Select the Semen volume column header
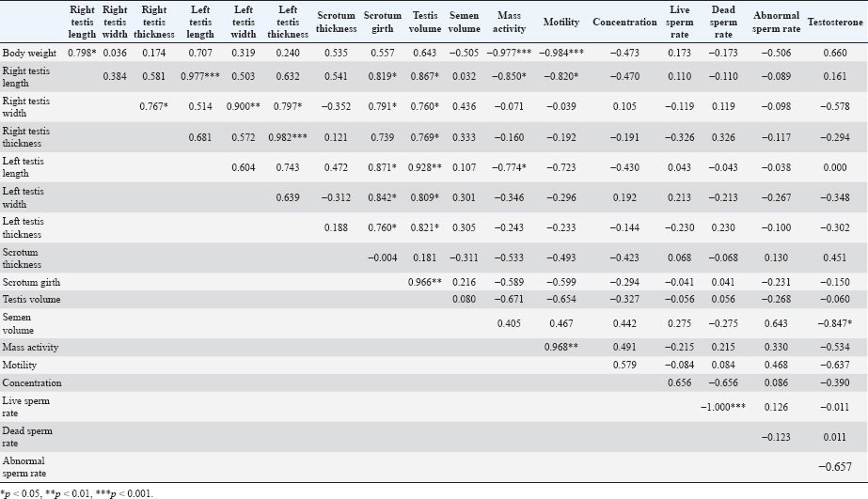Screen dimensions: 868x499 pos(464,22)
